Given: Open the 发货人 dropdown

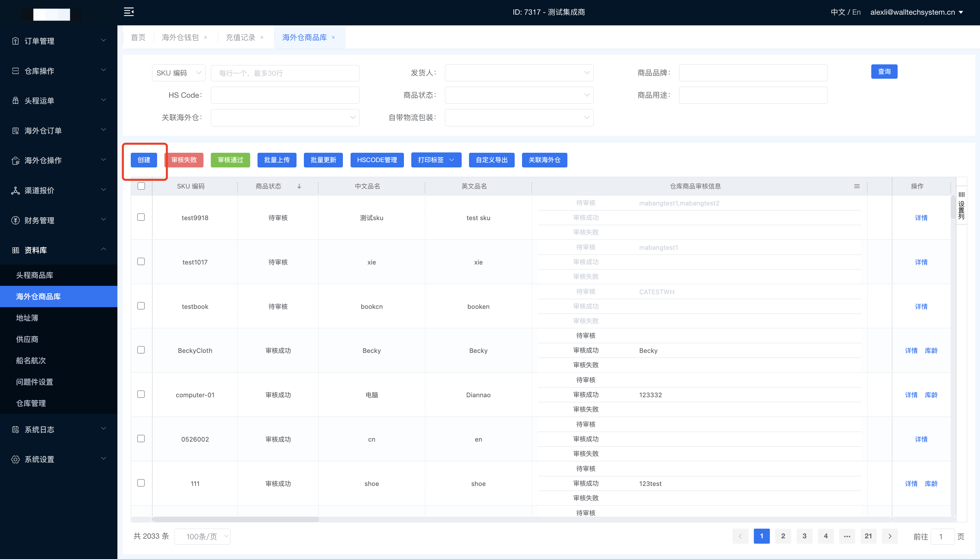Looking at the screenshot, I should pyautogui.click(x=519, y=73).
